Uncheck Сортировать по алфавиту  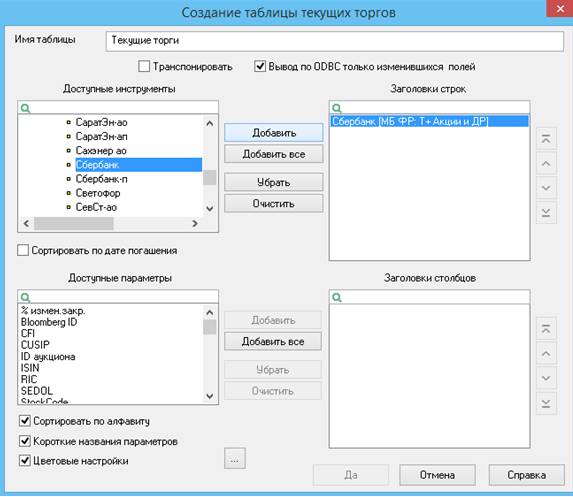click(x=24, y=421)
